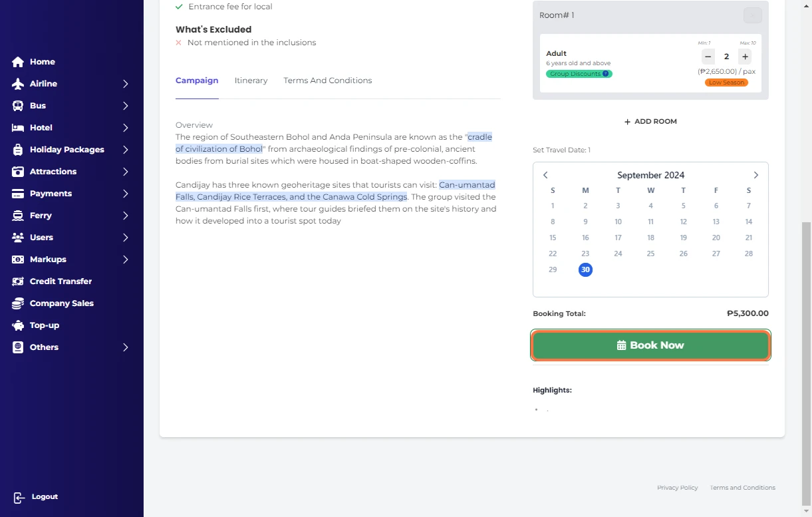Click the Holiday Packages luggage icon
The width and height of the screenshot is (812, 517).
pos(18,150)
